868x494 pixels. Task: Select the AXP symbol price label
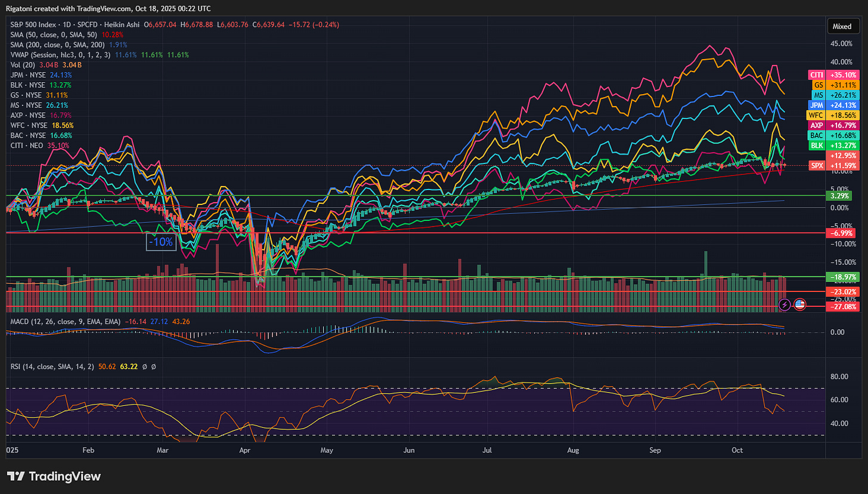(x=817, y=125)
